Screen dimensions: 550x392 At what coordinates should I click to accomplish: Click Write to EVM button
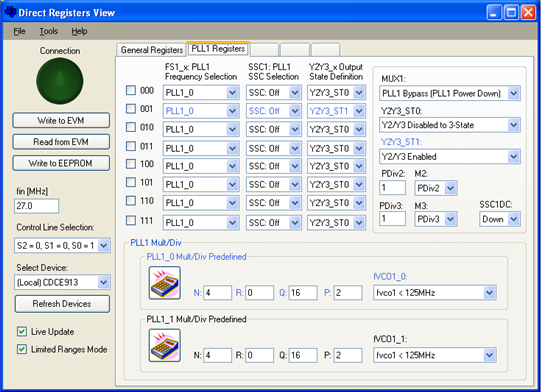click(61, 121)
